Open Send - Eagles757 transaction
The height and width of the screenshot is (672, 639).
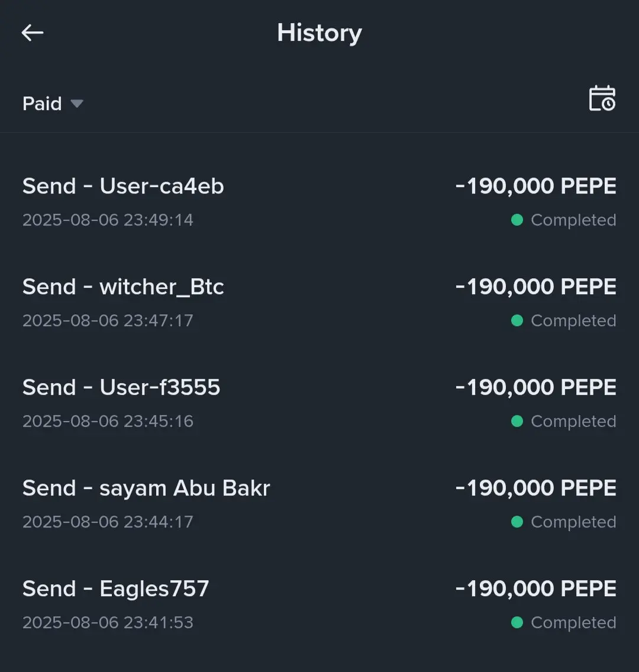[x=319, y=605]
